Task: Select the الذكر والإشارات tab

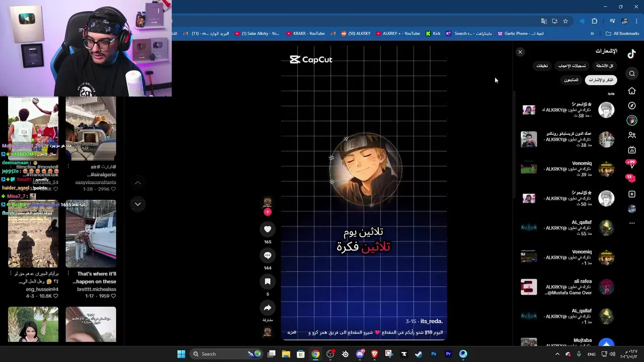Action: point(601,80)
